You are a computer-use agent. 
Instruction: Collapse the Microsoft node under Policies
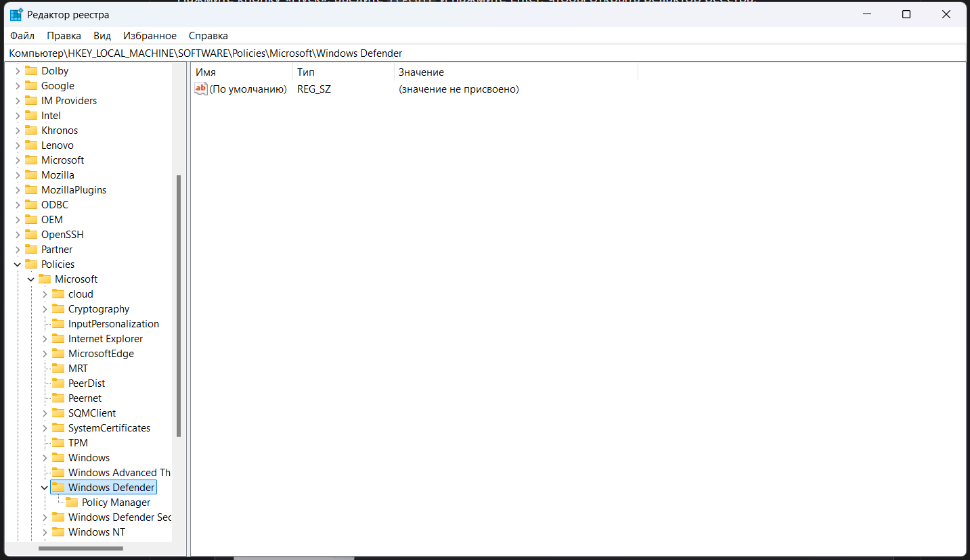pos(31,279)
